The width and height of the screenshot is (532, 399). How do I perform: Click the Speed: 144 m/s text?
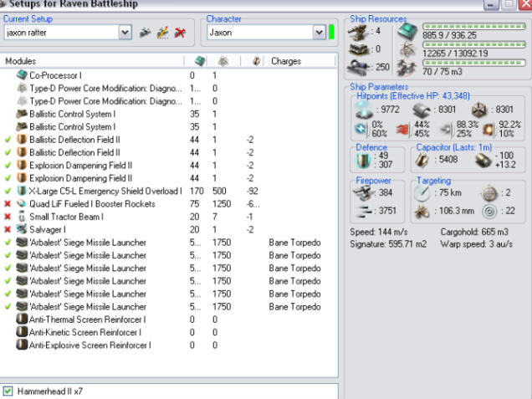pos(379,232)
